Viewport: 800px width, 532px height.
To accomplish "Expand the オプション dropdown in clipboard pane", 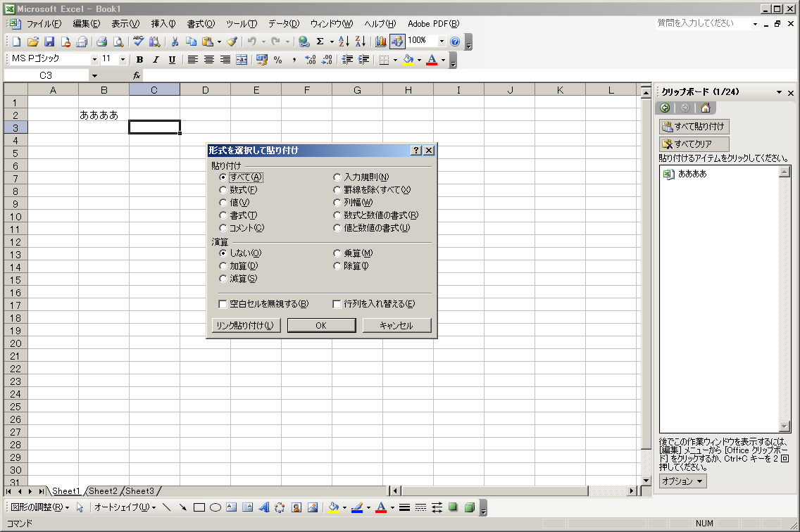I will pyautogui.click(x=682, y=481).
